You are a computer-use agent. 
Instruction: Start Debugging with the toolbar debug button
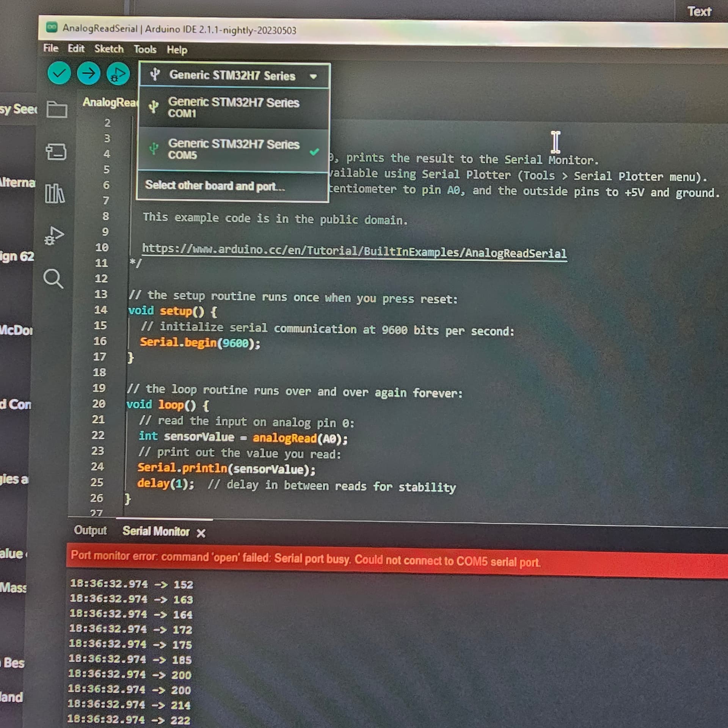(118, 74)
